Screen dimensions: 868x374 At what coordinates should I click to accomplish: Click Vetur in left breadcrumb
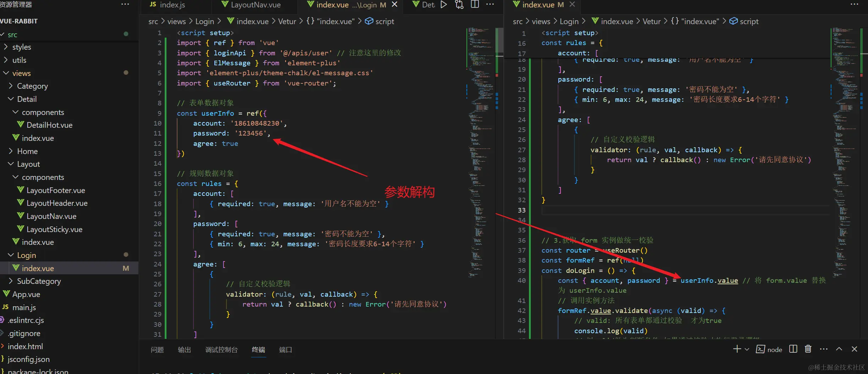[x=287, y=21]
